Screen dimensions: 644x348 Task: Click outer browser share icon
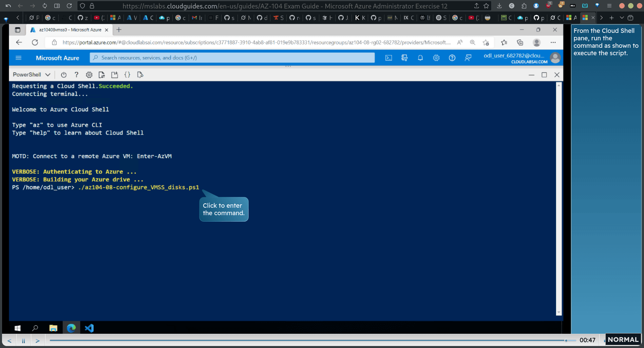(476, 6)
